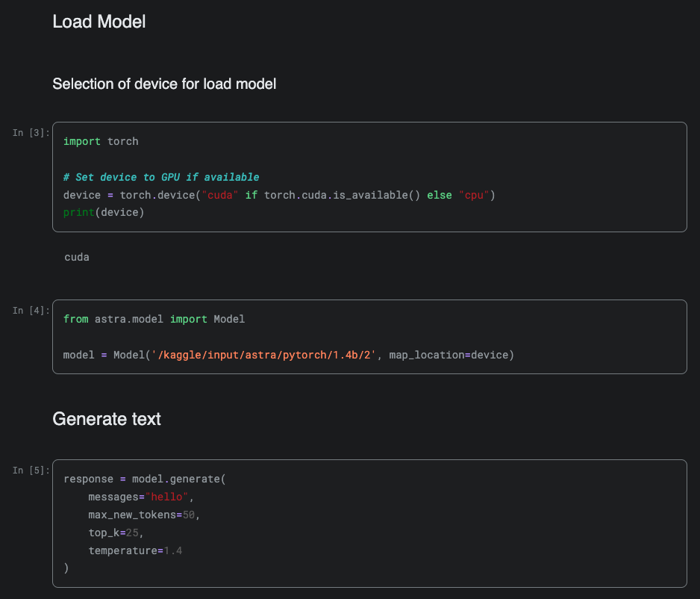Place cursor on print(device) line
700x599 pixels.
(x=103, y=213)
